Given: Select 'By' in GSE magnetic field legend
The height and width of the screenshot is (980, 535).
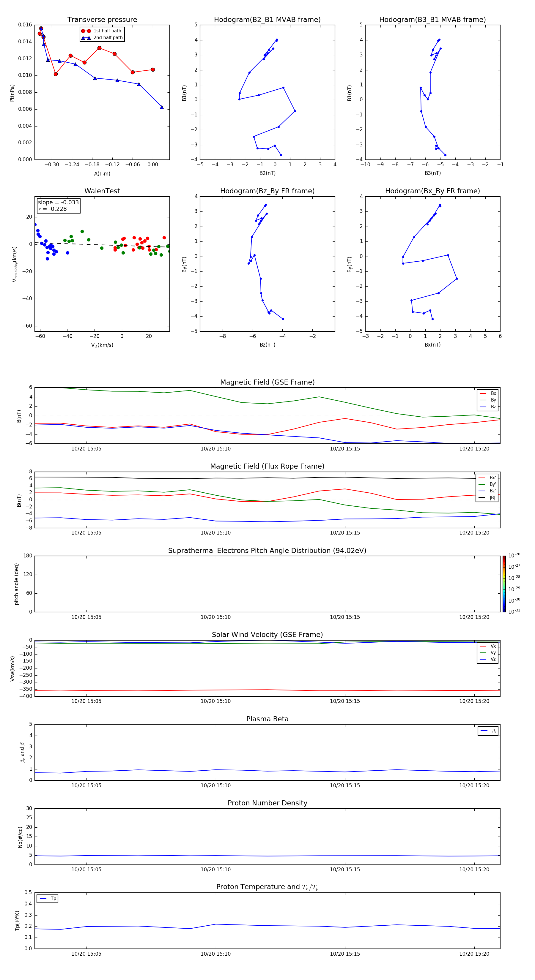Looking at the screenshot, I should click(488, 400).
